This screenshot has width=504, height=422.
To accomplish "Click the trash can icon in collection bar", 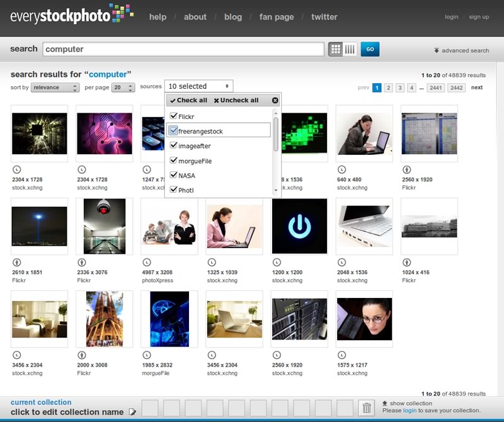I will (366, 408).
